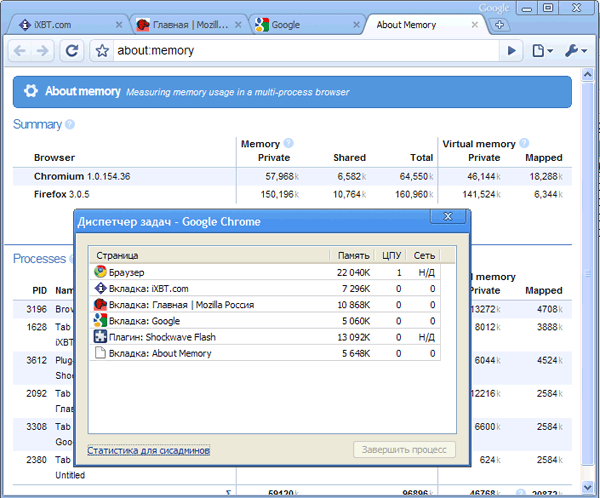This screenshot has width=600, height=498.
Task: Close the iXBT.com tab
Action: coord(119,25)
